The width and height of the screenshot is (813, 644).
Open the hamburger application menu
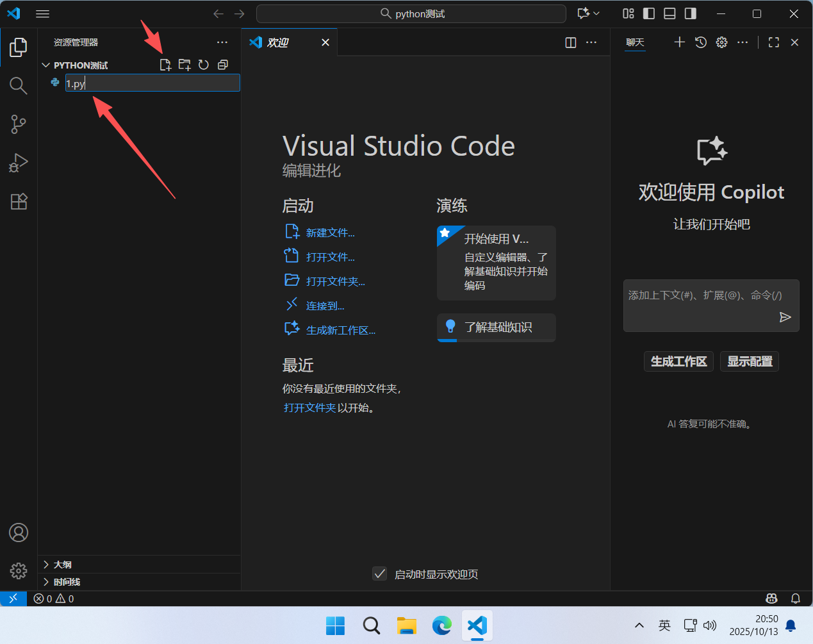point(43,13)
